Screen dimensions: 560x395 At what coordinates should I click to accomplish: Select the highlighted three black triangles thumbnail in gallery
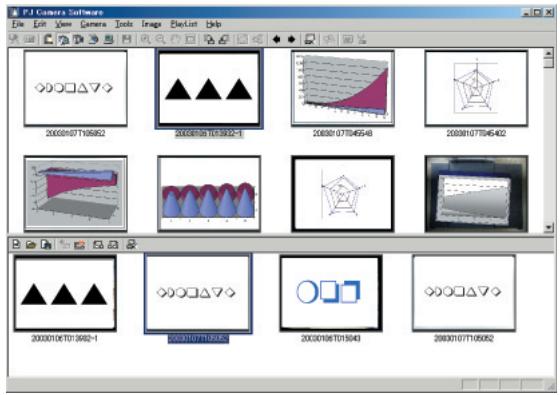[x=209, y=89]
